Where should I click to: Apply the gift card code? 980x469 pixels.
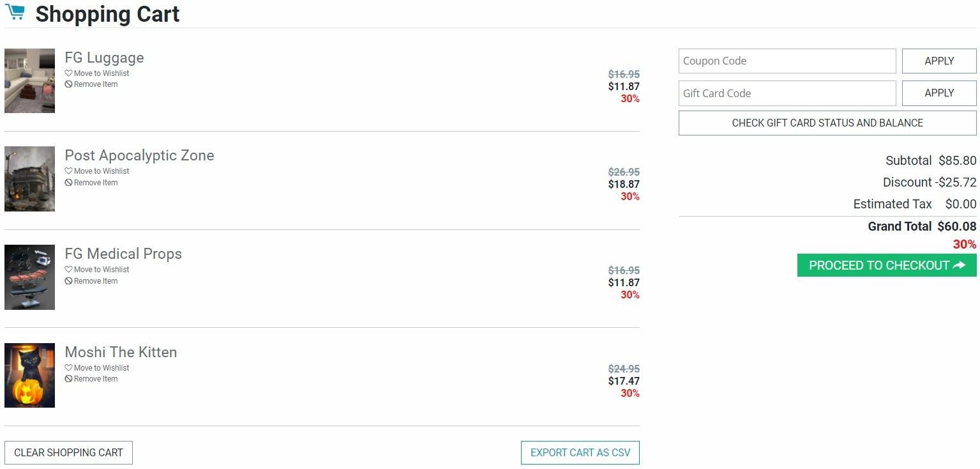pos(939,93)
